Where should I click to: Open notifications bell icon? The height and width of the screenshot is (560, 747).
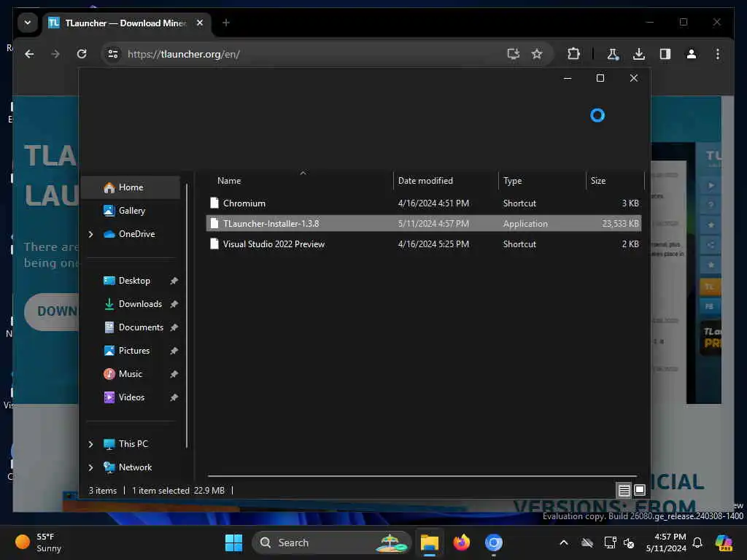click(x=697, y=542)
